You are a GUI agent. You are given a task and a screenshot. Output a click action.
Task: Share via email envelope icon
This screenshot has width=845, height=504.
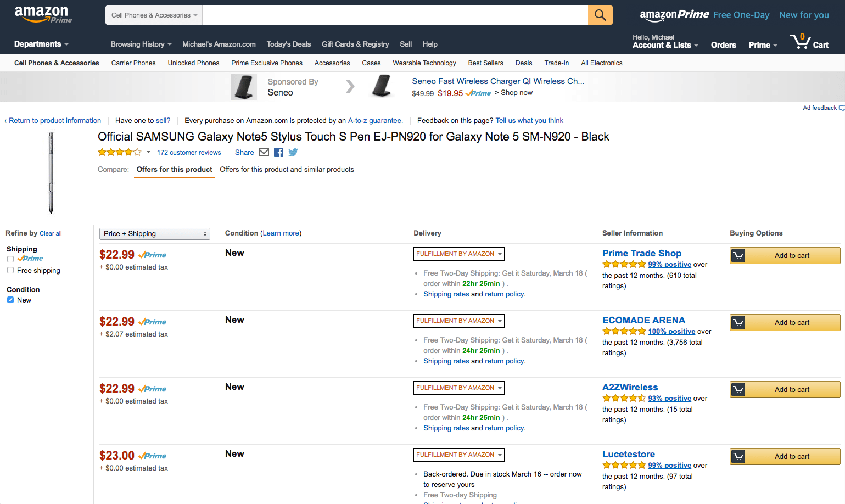tap(264, 153)
